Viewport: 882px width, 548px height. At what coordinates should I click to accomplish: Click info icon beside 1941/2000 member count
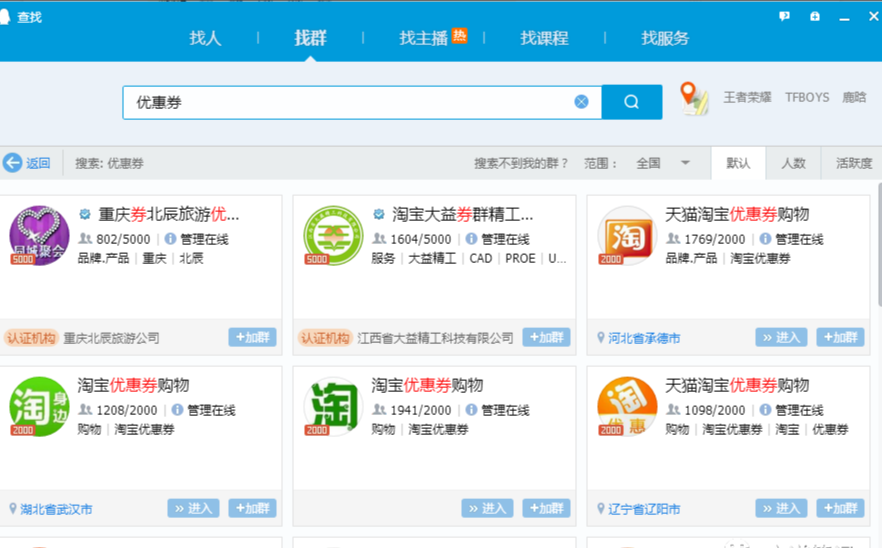(471, 410)
